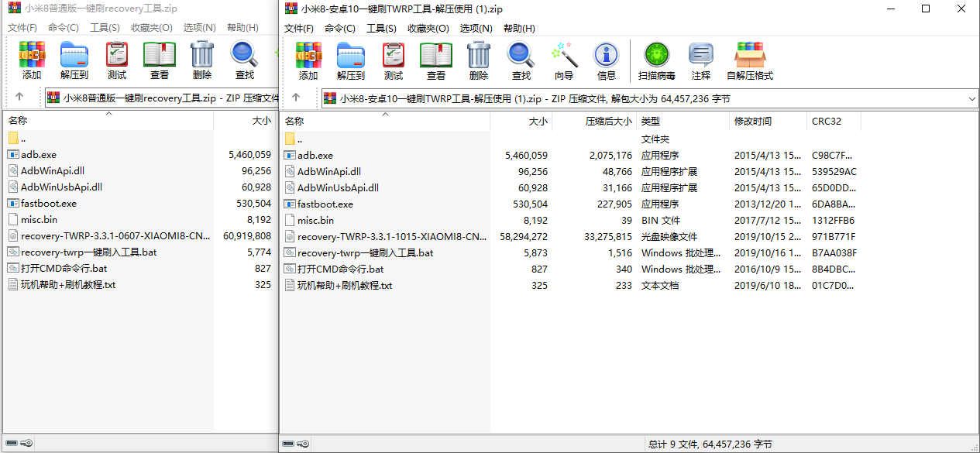Sort by CRC32 column header
Screen dimensions: 980x453
[x=834, y=122]
